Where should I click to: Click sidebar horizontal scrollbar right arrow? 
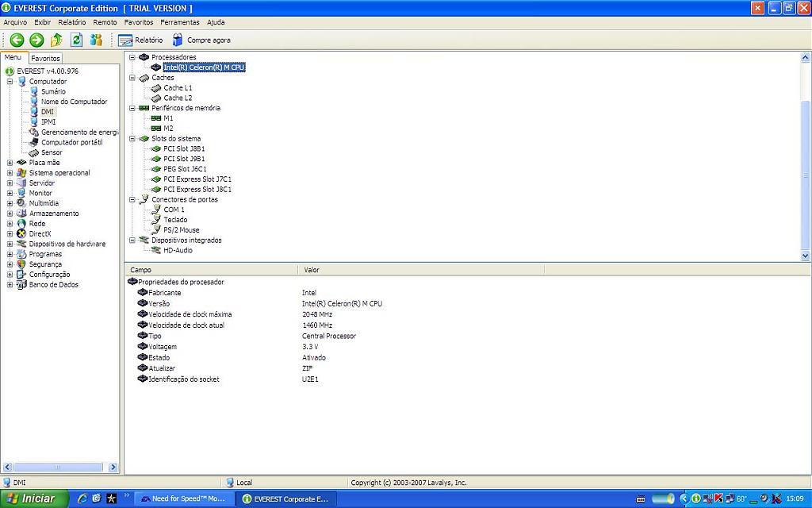point(113,467)
